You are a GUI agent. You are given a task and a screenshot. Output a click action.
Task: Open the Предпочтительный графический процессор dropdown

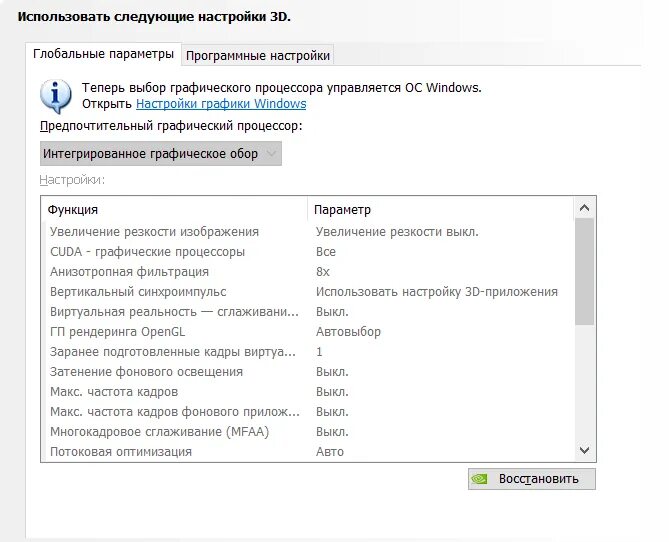pos(160,154)
